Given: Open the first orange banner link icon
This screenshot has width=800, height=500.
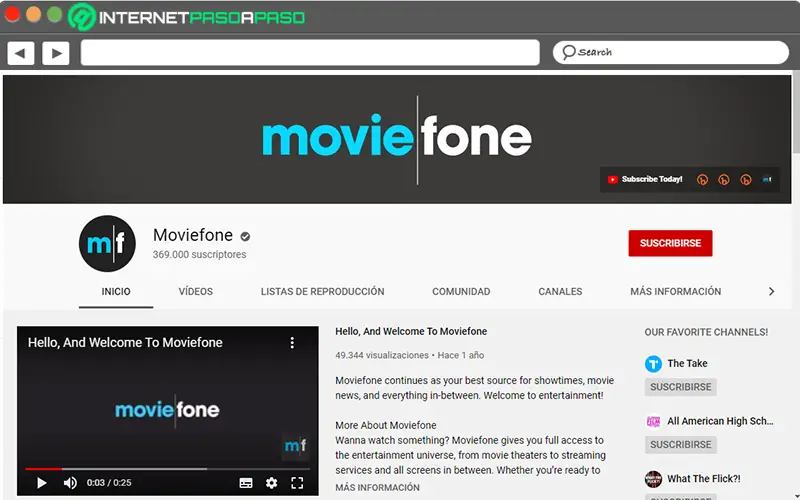Looking at the screenshot, I should (703, 180).
